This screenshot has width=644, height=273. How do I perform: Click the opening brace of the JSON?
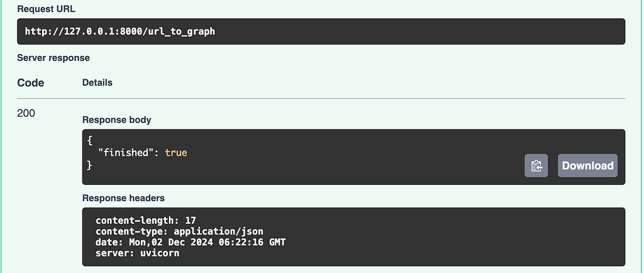(90, 140)
